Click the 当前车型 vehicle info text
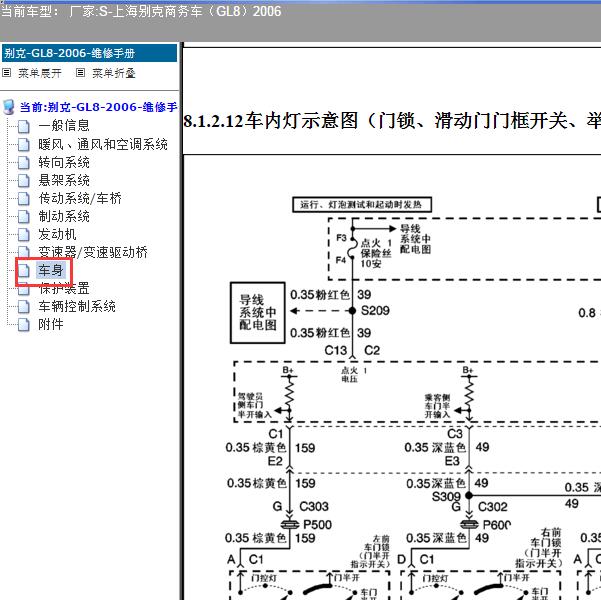Viewport: 601px width, 600px height. (141, 11)
